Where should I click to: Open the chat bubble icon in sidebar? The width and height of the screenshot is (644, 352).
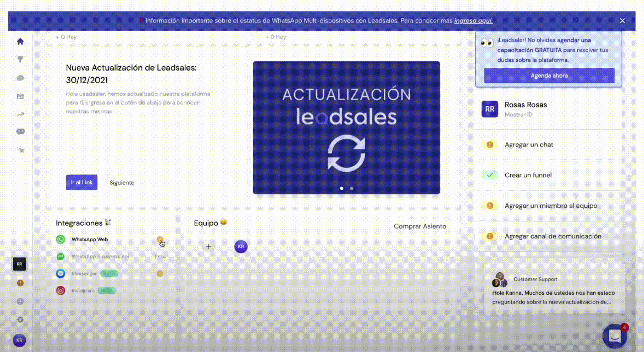[20, 78]
